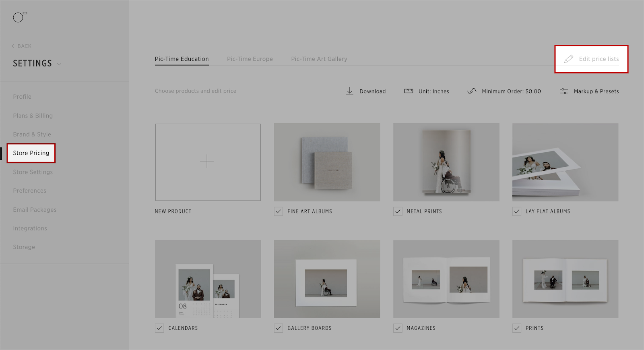Click the markup sliders icon
Screen dimensions: 644x350
pos(564,91)
